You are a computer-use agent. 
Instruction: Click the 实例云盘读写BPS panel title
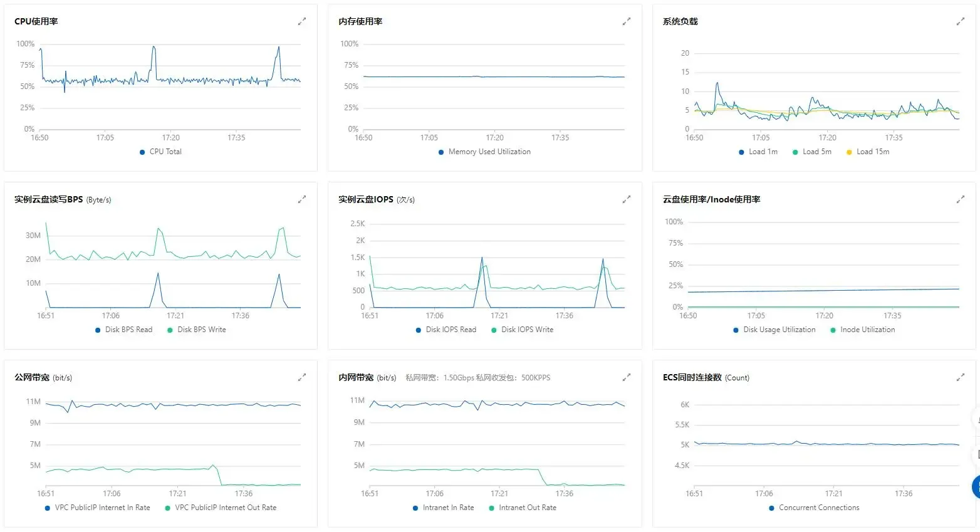pos(49,199)
